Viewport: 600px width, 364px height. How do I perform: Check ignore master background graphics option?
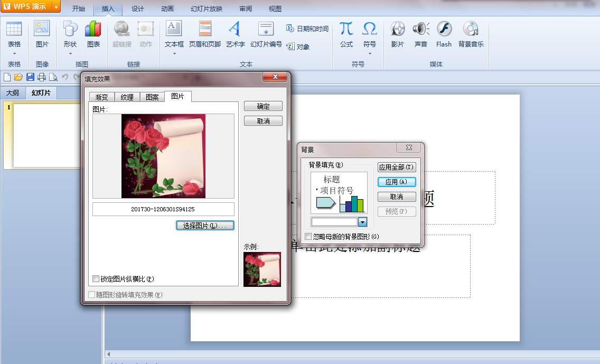pos(308,237)
